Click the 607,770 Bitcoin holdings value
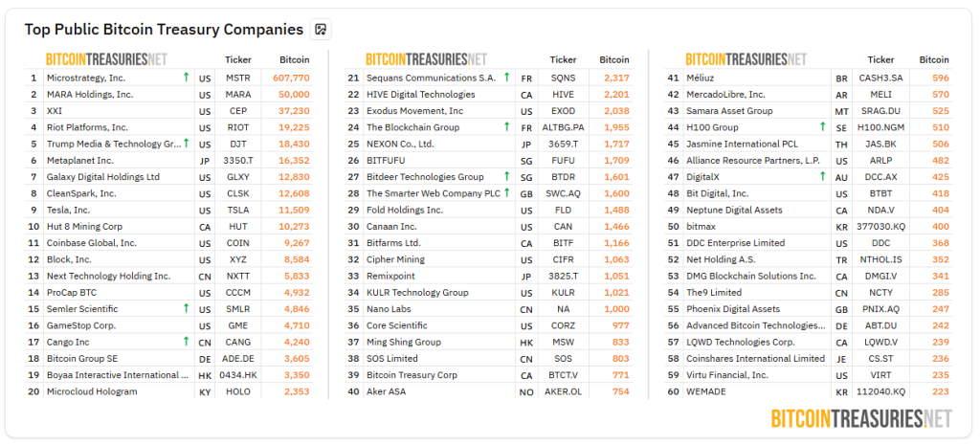The image size is (980, 445). (291, 78)
